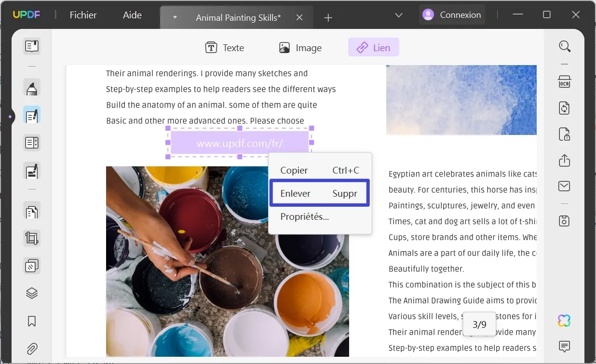Toggle the Lien link tool
The width and height of the screenshot is (596, 364).
tap(374, 47)
